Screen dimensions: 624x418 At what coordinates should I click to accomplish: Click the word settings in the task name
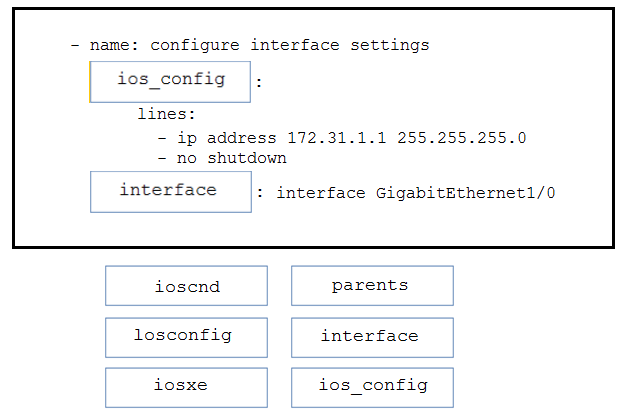point(390,46)
